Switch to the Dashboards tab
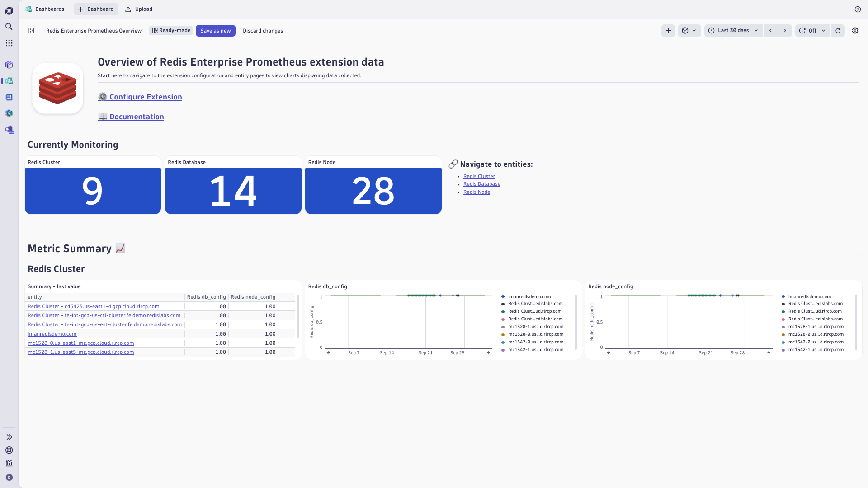The height and width of the screenshot is (488, 868). pos(45,9)
